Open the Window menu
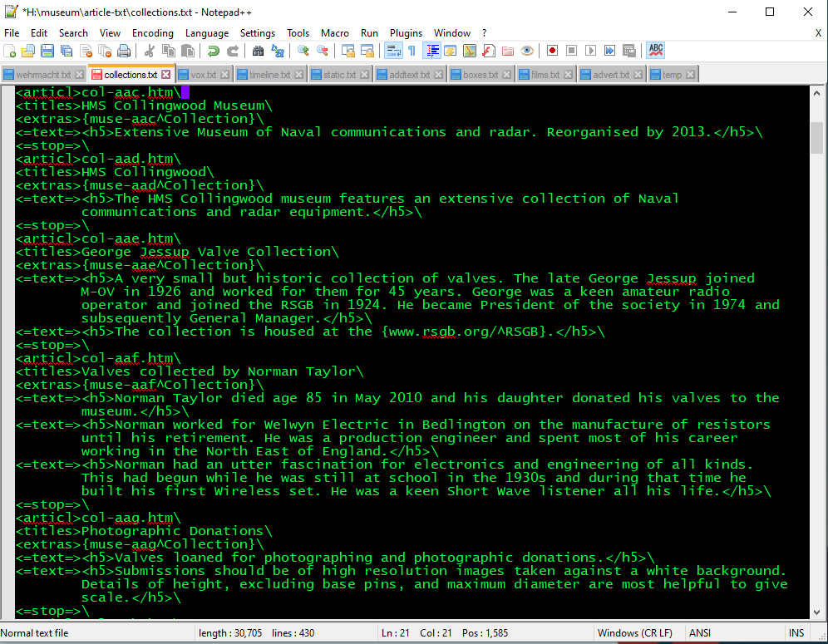Screen dimensions: 828x644 point(452,32)
